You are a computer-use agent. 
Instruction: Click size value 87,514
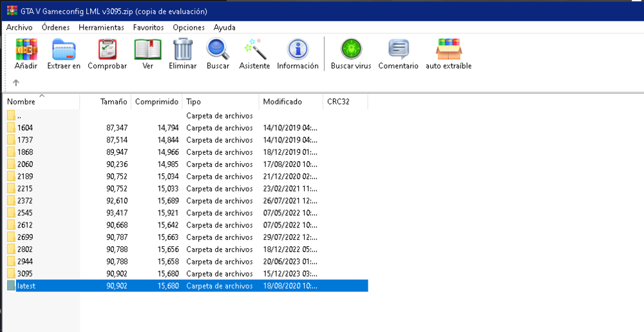[117, 140]
